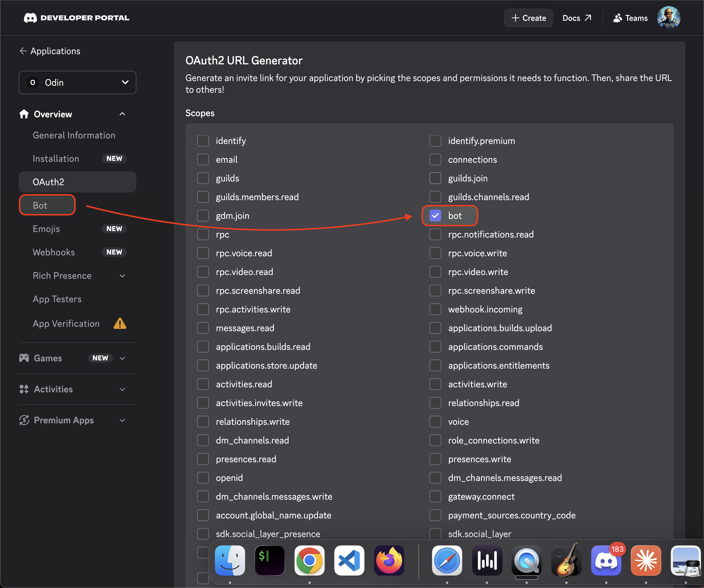The height and width of the screenshot is (588, 704).
Task: Navigate to the Emojis page
Action: coord(46,229)
